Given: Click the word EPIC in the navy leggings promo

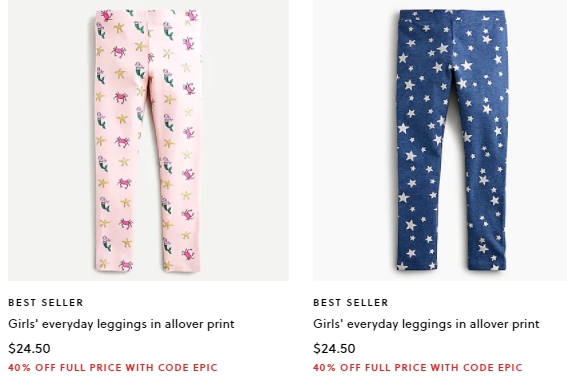Looking at the screenshot, I should click(x=510, y=368).
